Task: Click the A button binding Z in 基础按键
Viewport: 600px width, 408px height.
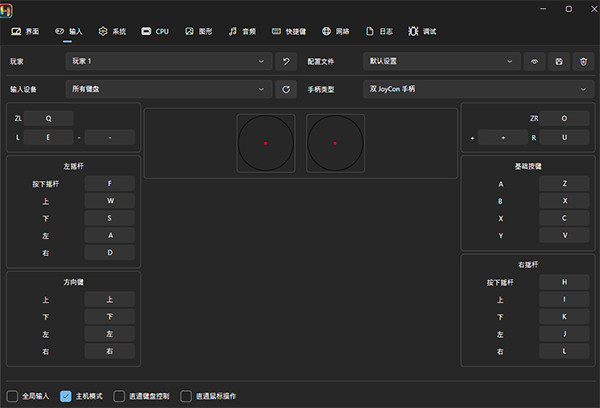Action: coord(565,184)
